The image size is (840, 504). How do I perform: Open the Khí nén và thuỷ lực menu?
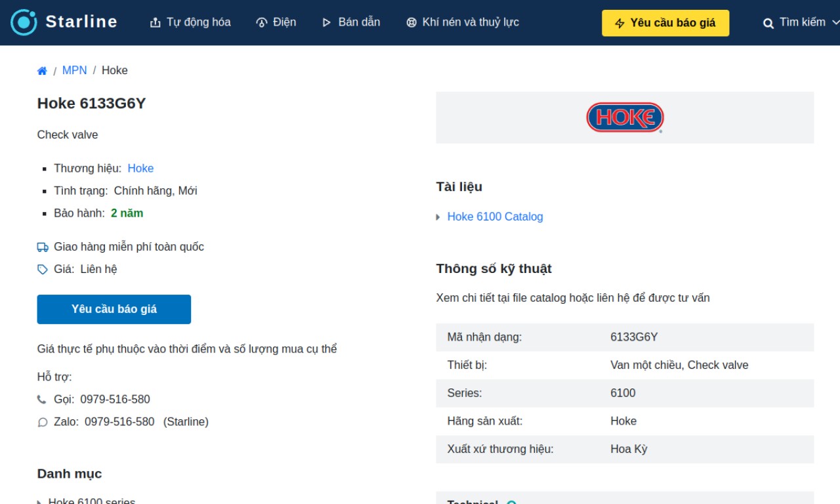pos(463,22)
